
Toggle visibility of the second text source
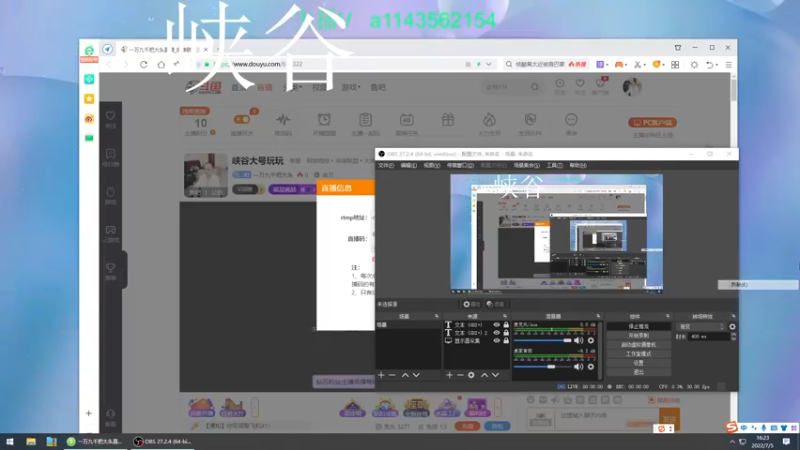pyautogui.click(x=496, y=333)
